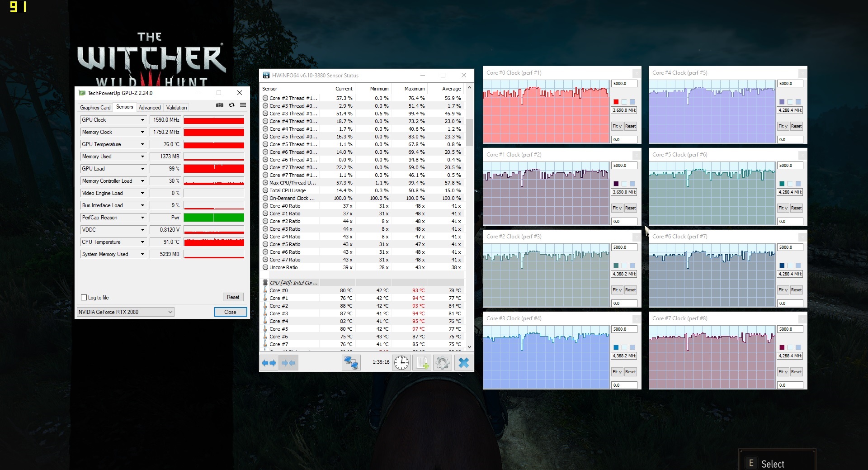Open the Advanced tab in GPU-Z
Screen dimensions: 868x470
[150, 108]
